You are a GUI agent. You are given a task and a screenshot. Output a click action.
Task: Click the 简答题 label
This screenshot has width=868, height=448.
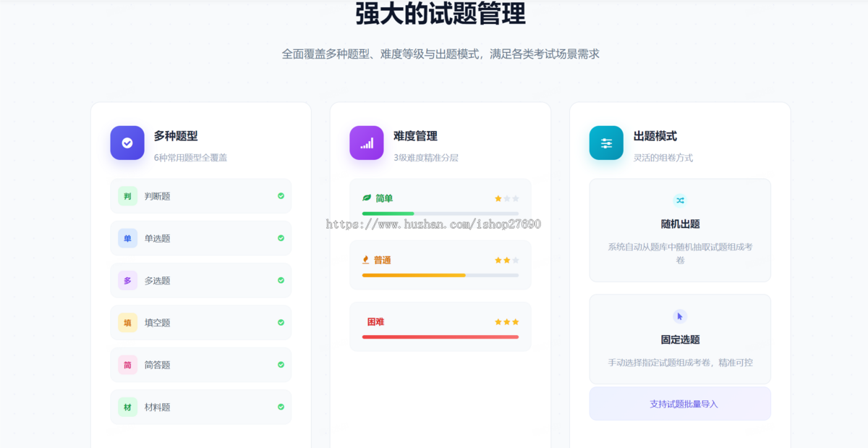(158, 365)
